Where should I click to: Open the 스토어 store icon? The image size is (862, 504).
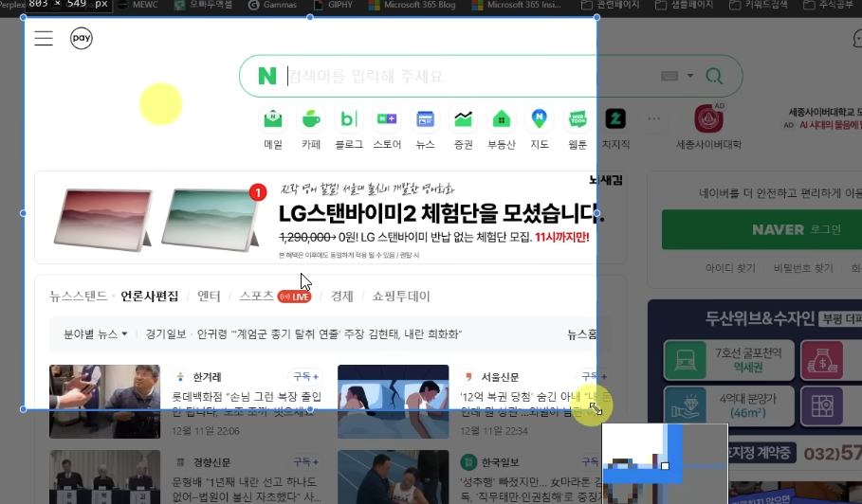[387, 119]
